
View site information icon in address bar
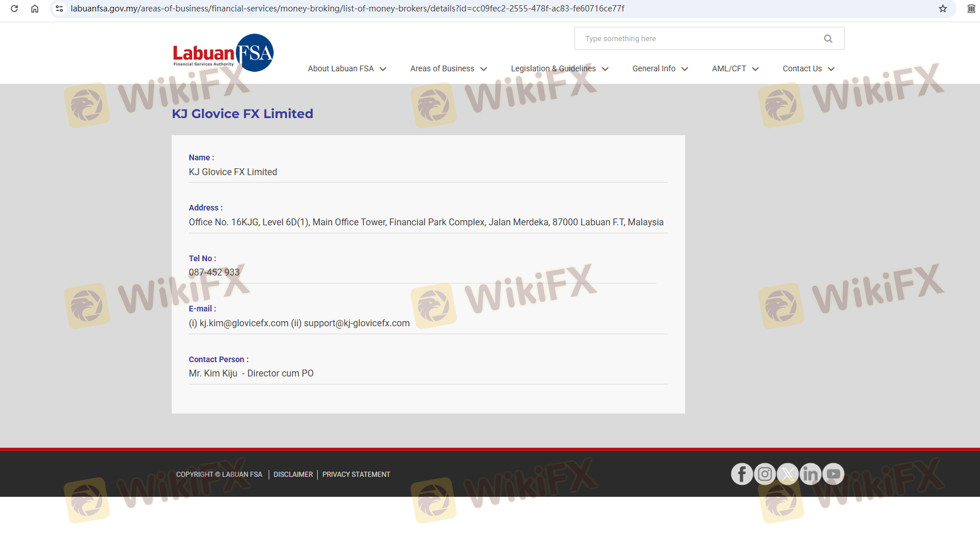(59, 9)
